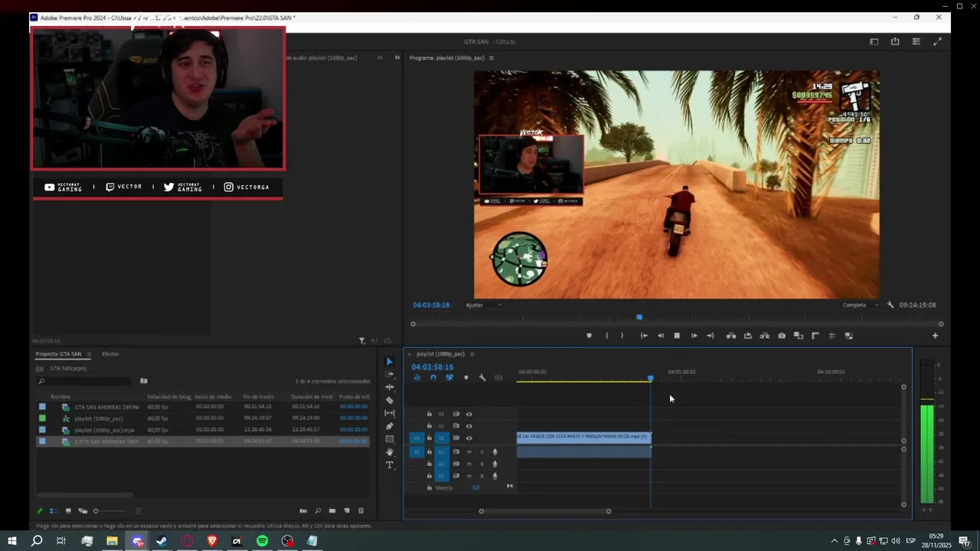Open the Program monitor button editor plus

click(935, 336)
